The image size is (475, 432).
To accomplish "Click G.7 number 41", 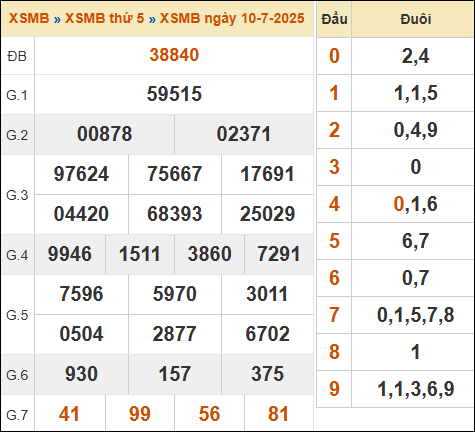I will click(x=69, y=414).
